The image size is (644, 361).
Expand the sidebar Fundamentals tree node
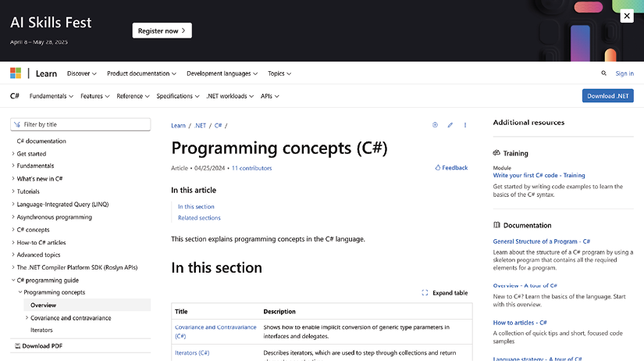point(13,166)
